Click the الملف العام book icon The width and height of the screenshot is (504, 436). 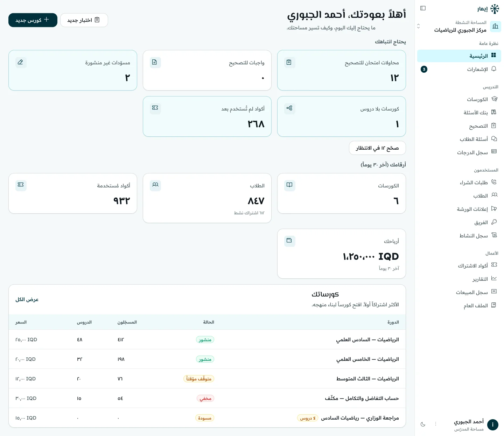(494, 305)
